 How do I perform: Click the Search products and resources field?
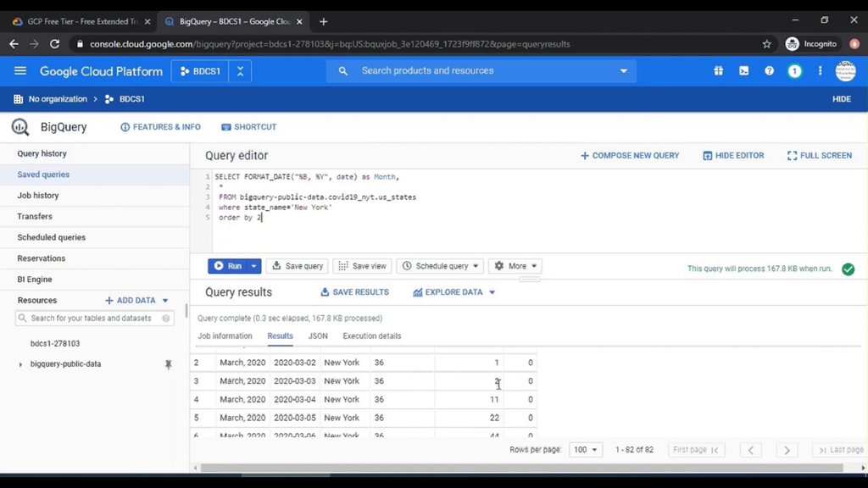tap(481, 71)
